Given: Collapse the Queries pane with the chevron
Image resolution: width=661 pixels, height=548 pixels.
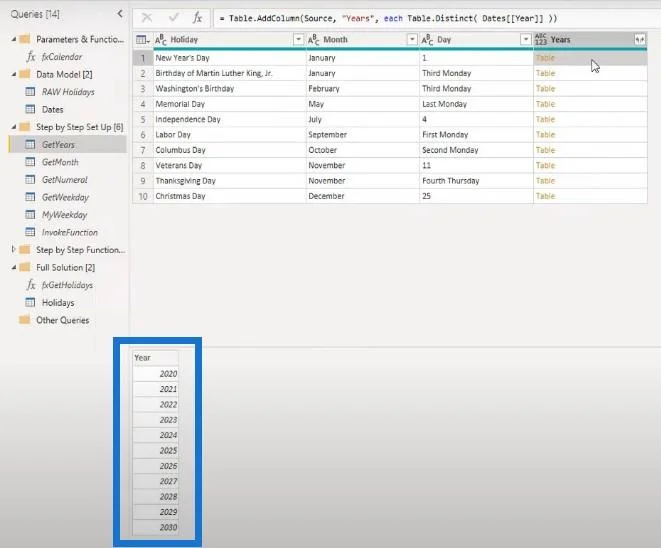Looking at the screenshot, I should click(120, 14).
